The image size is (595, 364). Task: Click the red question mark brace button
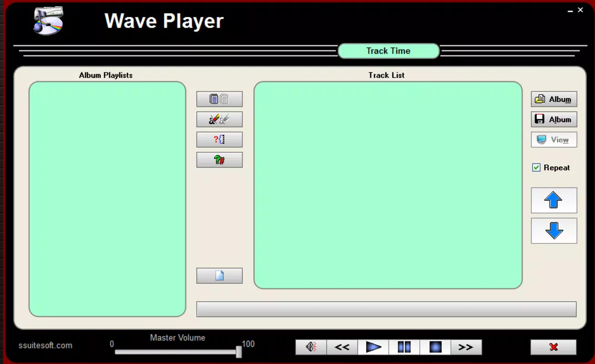pos(219,140)
